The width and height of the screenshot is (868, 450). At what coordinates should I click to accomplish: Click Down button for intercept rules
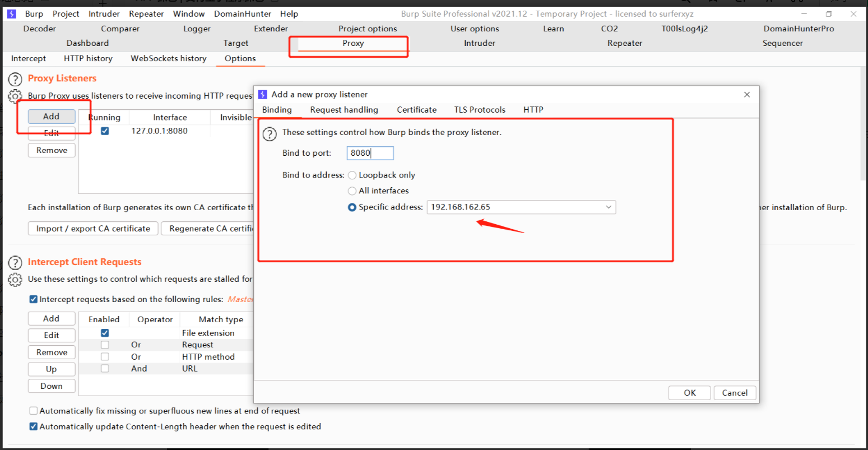[x=52, y=386]
